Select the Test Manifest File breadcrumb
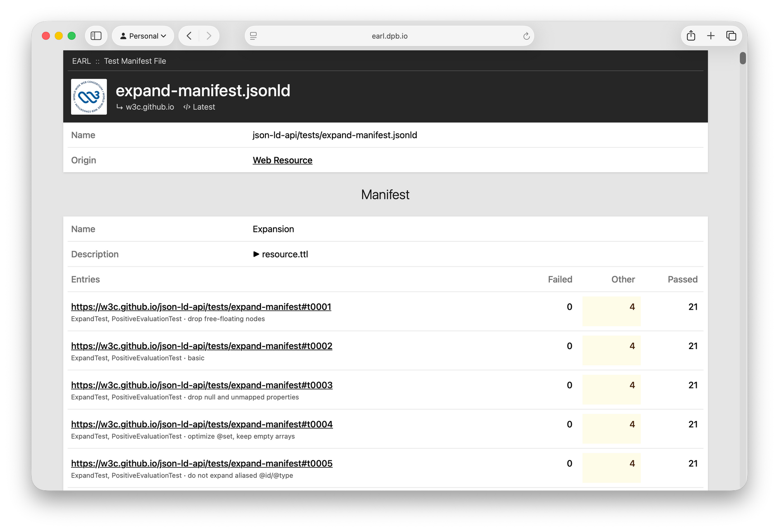779x532 pixels. pos(135,61)
